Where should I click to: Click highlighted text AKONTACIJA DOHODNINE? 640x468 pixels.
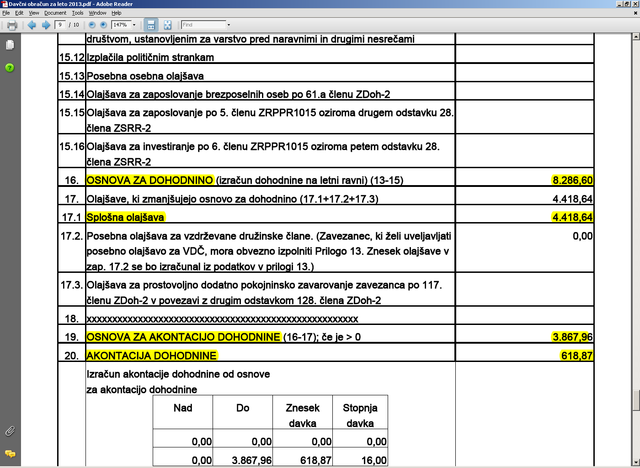point(151,356)
